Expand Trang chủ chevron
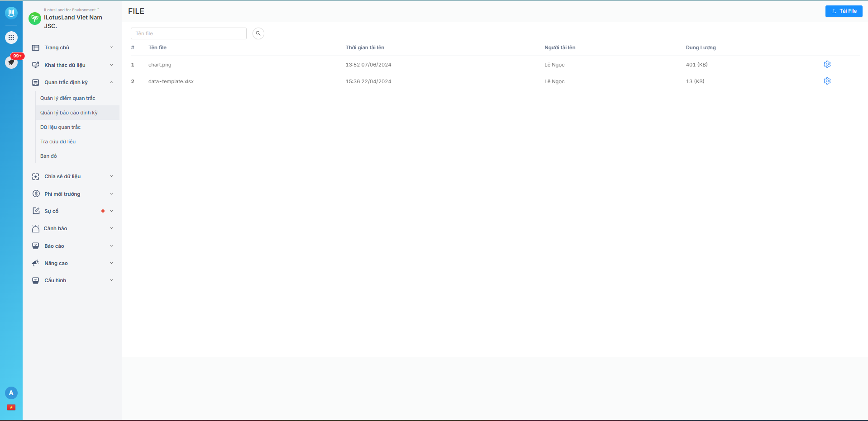Viewport: 868px width, 421px height. [111, 47]
